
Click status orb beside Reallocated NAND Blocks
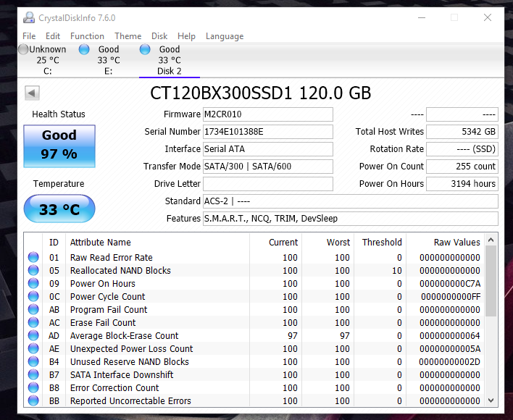point(33,271)
